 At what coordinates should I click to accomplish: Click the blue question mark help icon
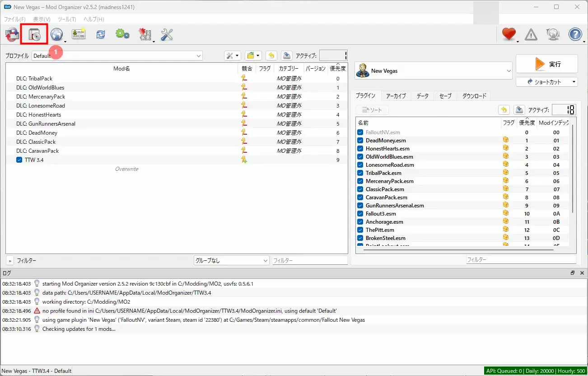tap(575, 34)
